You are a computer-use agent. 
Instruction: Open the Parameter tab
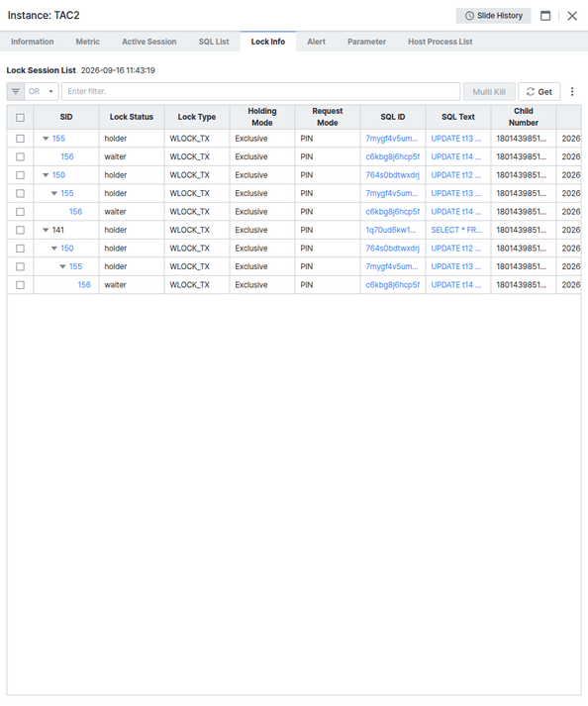coord(366,42)
